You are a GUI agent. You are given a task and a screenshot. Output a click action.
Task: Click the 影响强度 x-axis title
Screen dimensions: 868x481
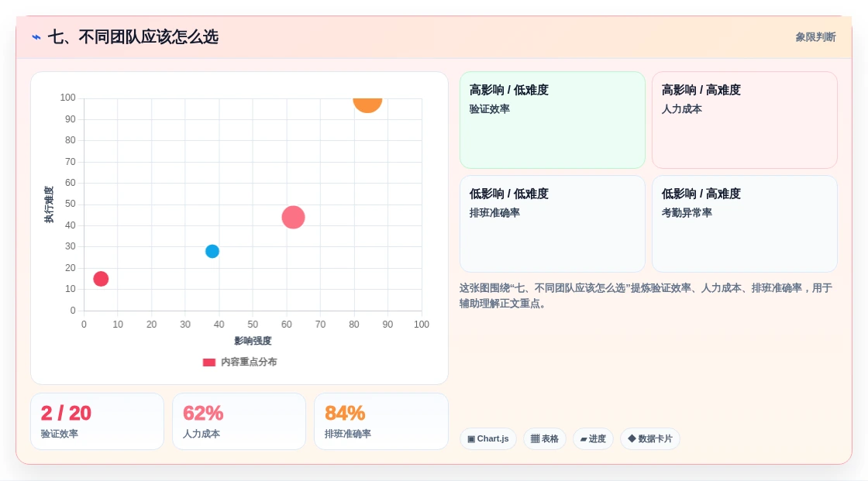253,341
